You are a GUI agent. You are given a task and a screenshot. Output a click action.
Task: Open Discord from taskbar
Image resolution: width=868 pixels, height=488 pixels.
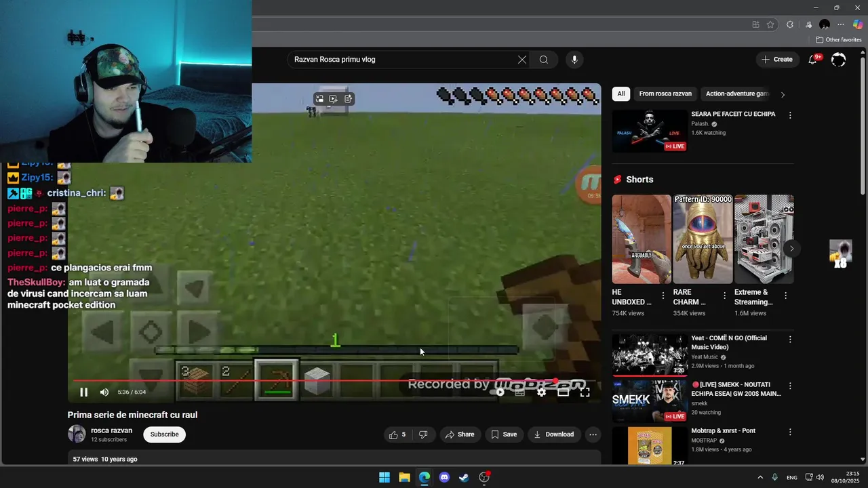pyautogui.click(x=444, y=477)
